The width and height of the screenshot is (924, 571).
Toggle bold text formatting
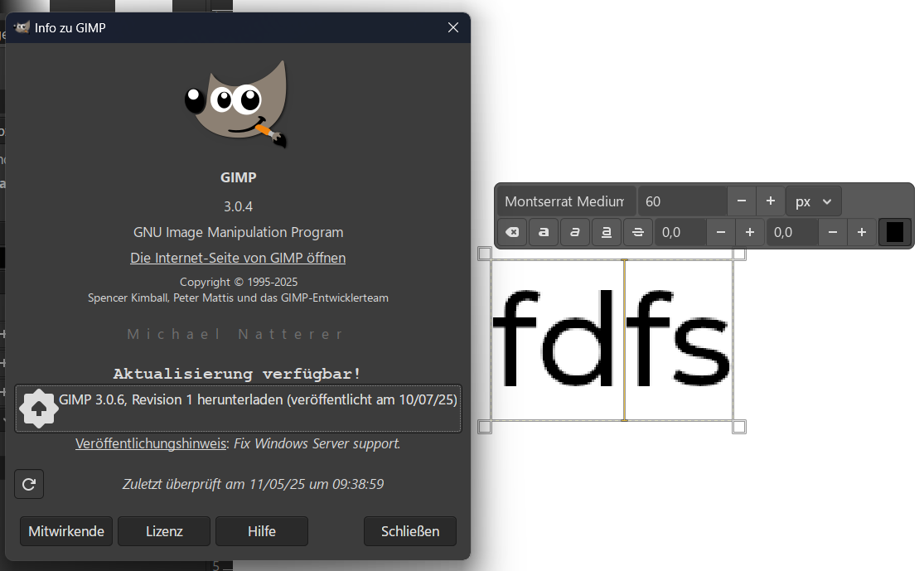[x=544, y=233]
